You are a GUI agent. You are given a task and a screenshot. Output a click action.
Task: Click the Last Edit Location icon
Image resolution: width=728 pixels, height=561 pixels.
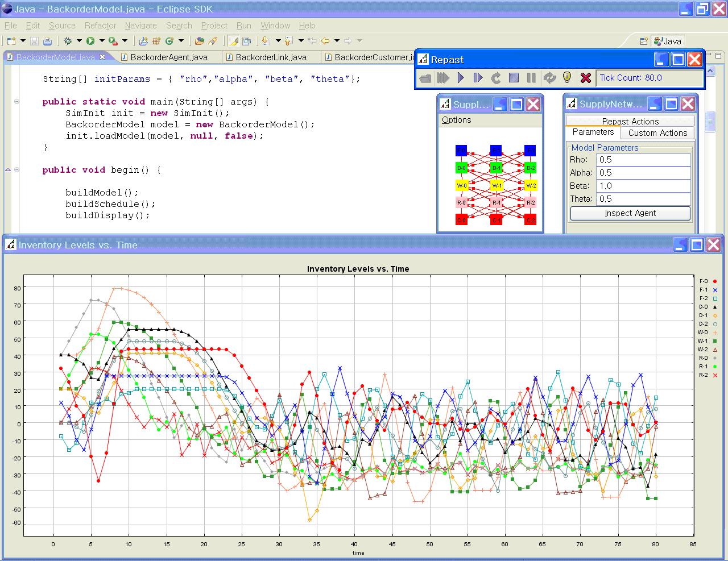[312, 41]
